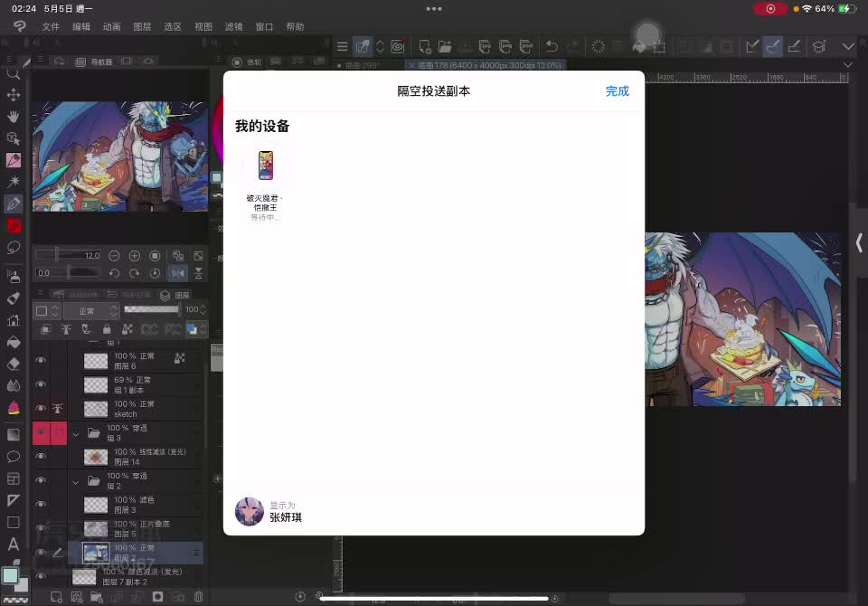Select layer 图层 2 thumbnail
868x606 pixels.
point(96,553)
